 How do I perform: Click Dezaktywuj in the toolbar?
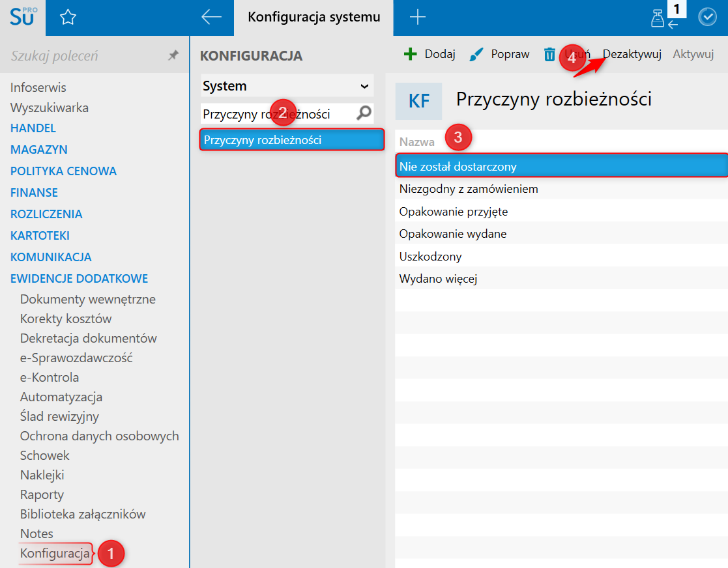(632, 54)
